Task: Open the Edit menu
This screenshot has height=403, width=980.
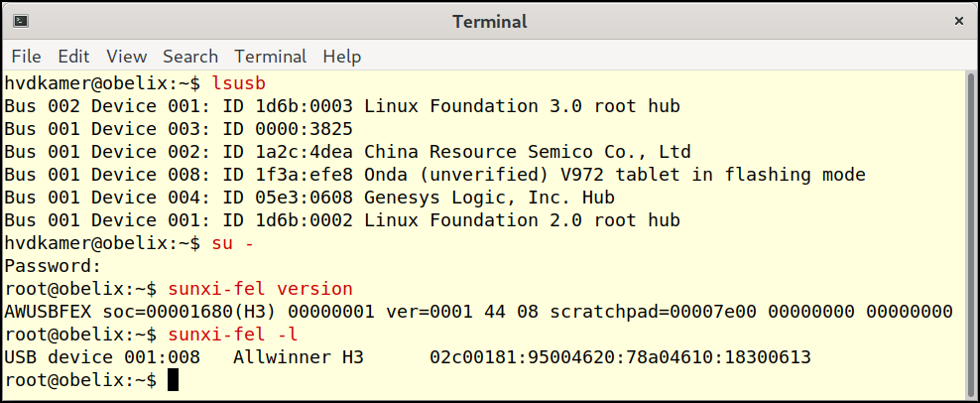Action: coord(73,57)
